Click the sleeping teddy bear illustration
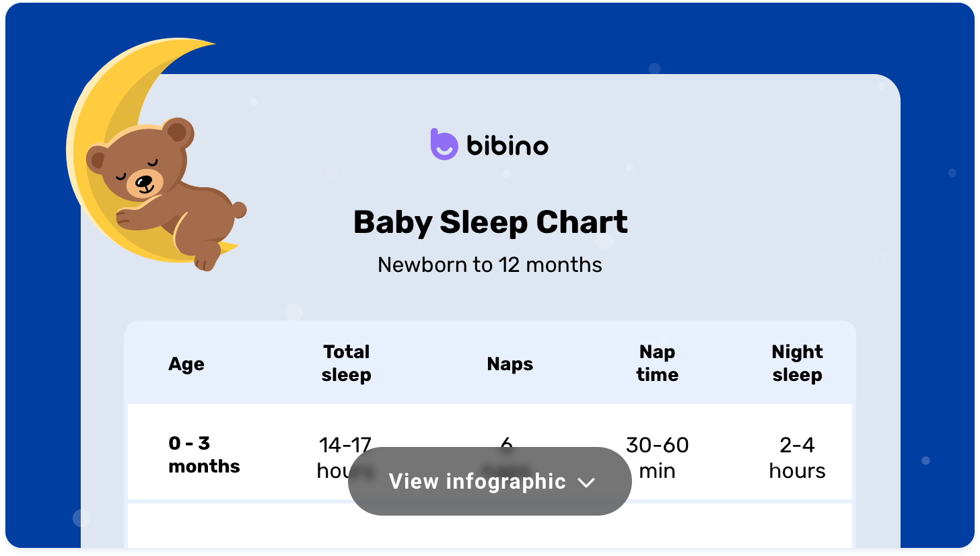The height and width of the screenshot is (556, 980). click(x=165, y=192)
